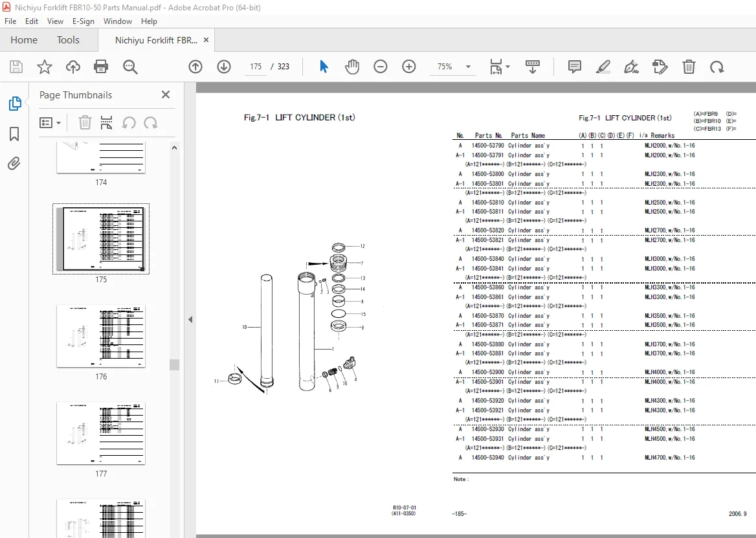Open the thumbnails options dropdown
Screen dimensions: 756x538
pos(50,123)
